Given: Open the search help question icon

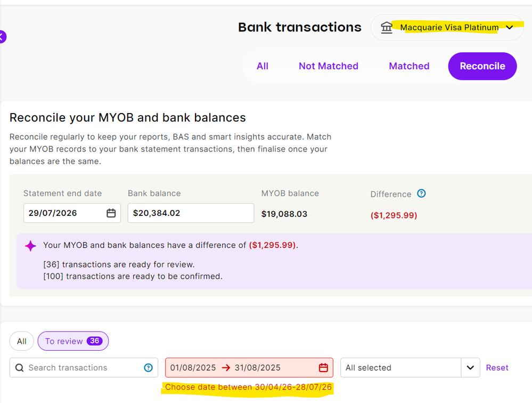Looking at the screenshot, I should click(148, 368).
